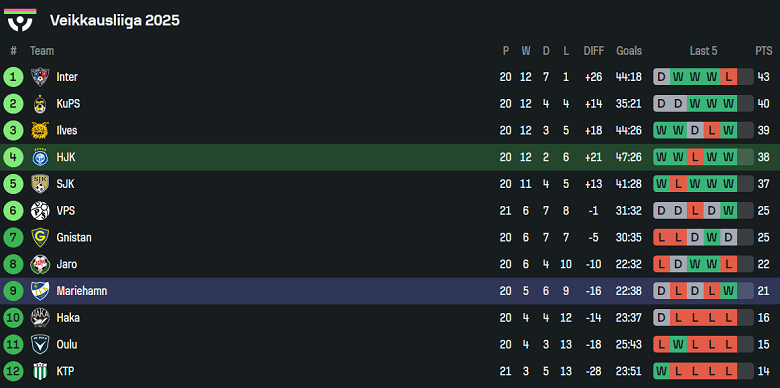This screenshot has width=780, height=388.
Task: Select the KTP green striped badge
Action: click(40, 371)
